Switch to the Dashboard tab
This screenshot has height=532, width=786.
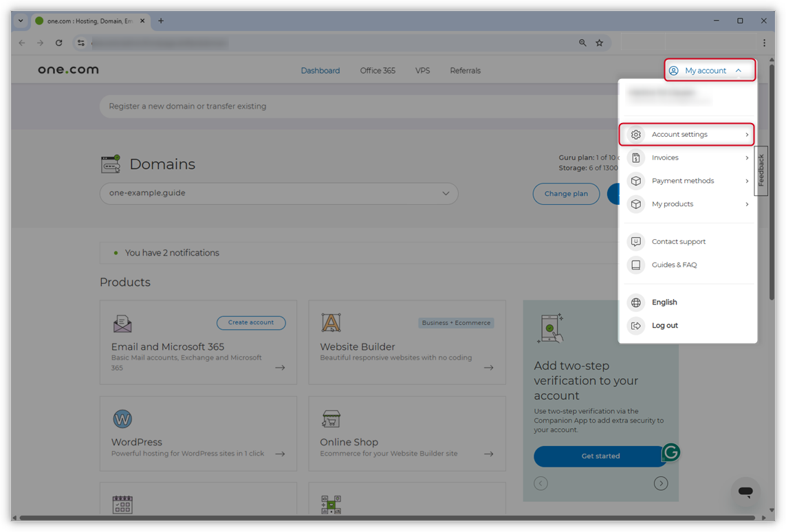point(320,70)
